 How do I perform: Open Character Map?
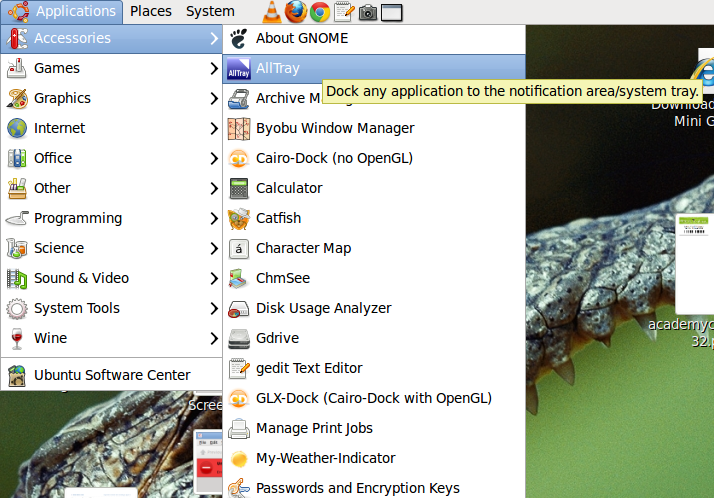point(374,249)
